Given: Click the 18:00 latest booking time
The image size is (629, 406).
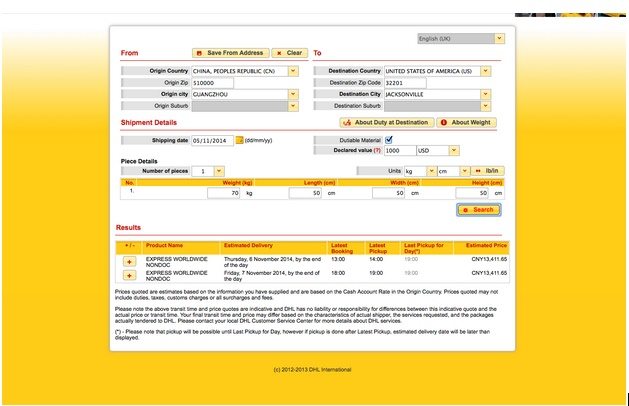Looking at the screenshot, I should tap(338, 273).
